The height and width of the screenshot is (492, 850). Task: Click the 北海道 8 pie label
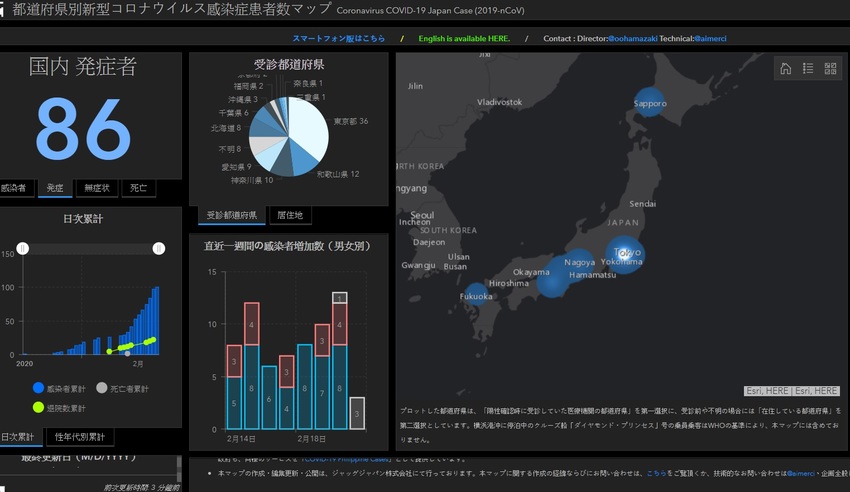226,128
